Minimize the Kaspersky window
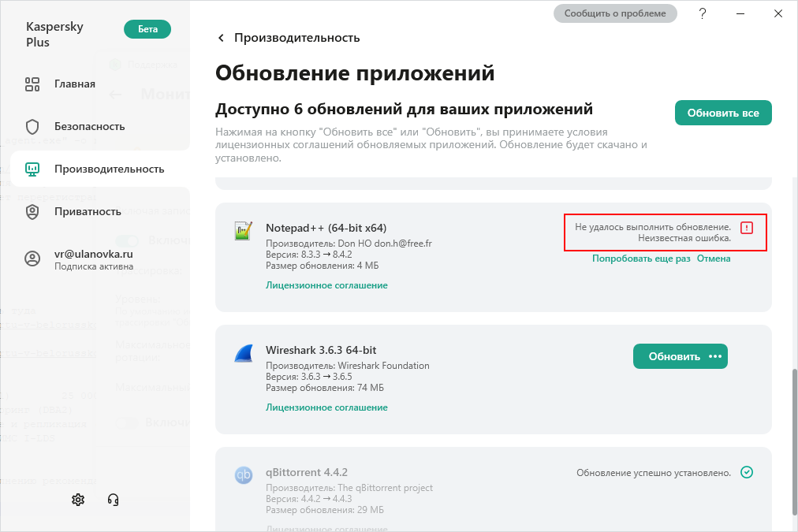798x532 pixels. tap(740, 13)
